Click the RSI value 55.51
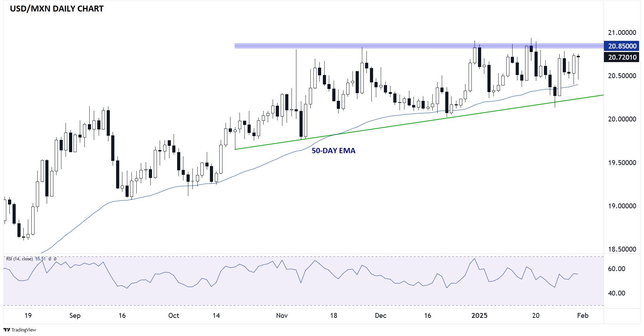 point(40,259)
